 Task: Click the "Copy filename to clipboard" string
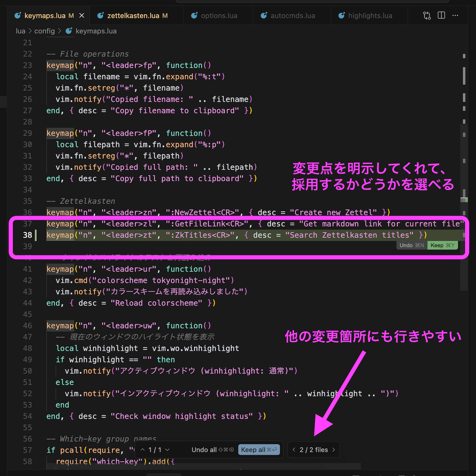click(175, 110)
